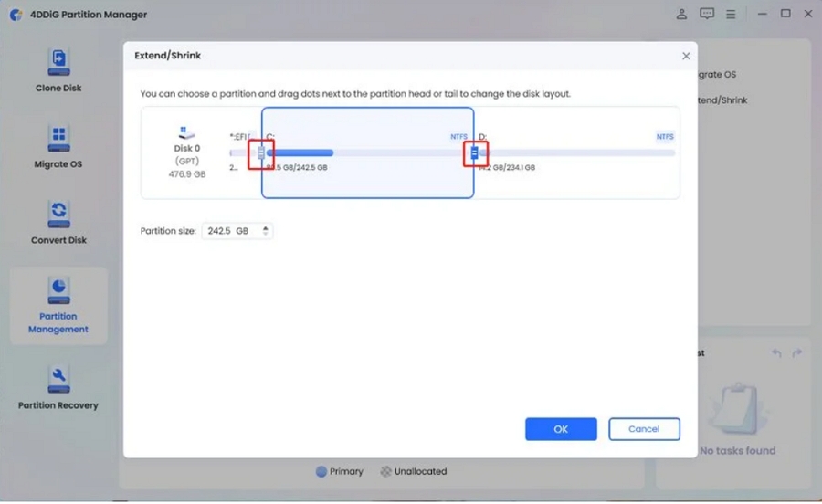
Task: Minimize the 4DDiG window
Action: pos(763,14)
